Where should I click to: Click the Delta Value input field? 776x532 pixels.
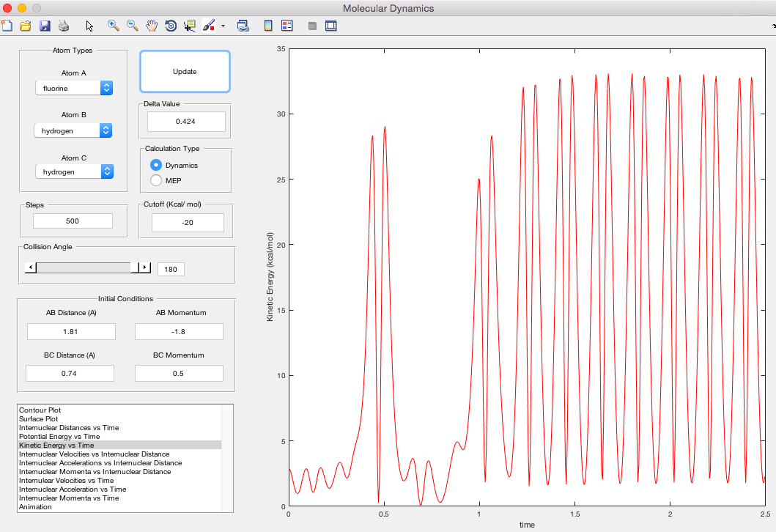point(186,122)
